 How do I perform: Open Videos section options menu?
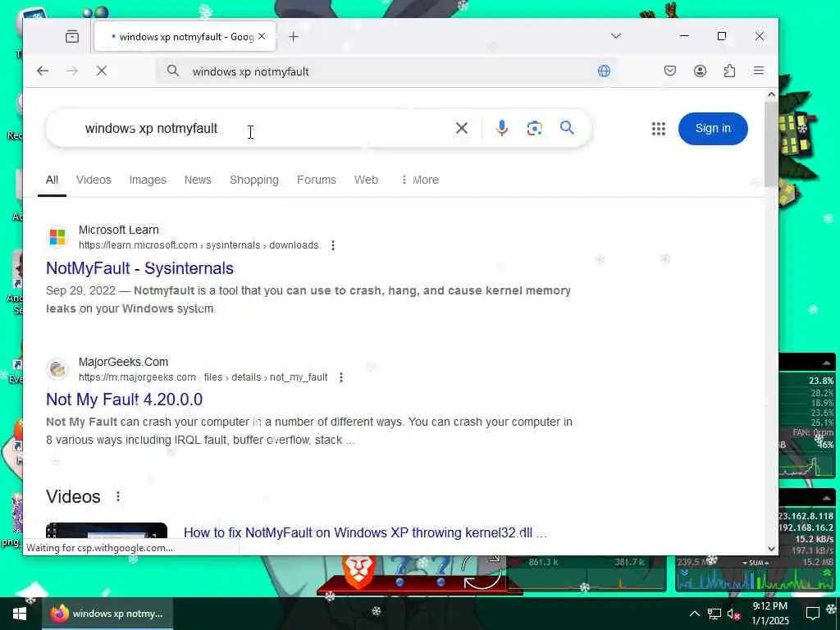point(118,496)
